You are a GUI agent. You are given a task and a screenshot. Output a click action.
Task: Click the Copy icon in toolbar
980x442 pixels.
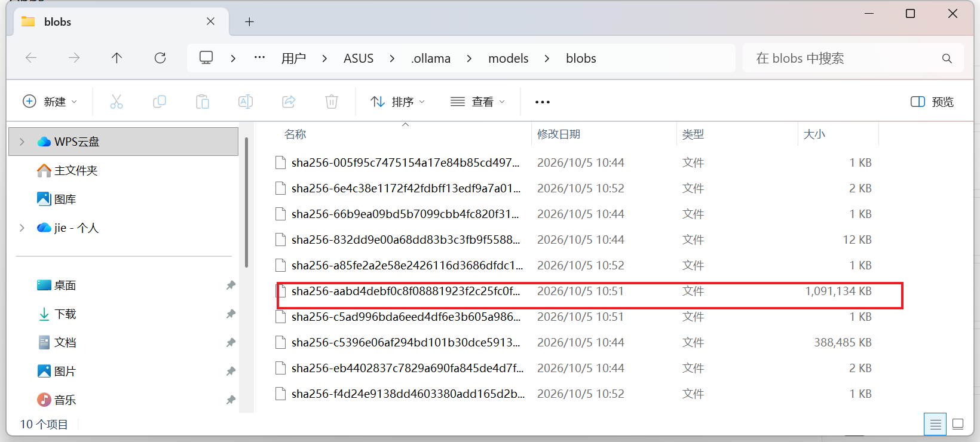click(160, 102)
